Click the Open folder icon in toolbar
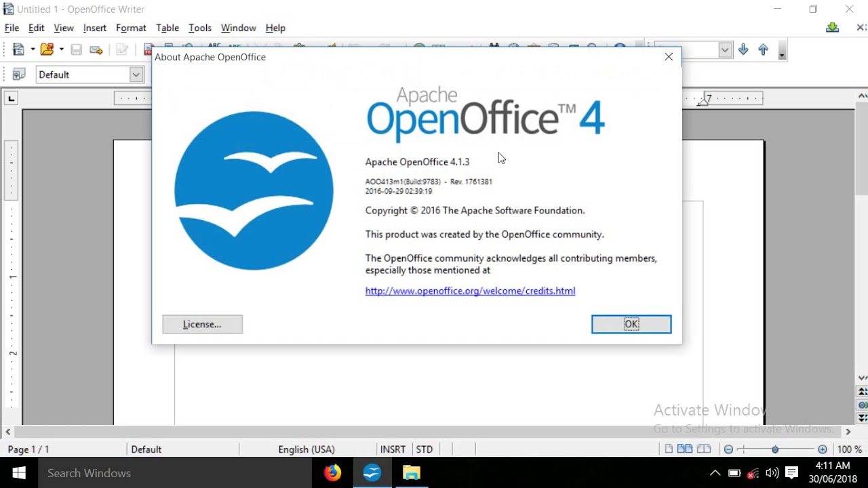This screenshot has width=868, height=488. coord(47,49)
